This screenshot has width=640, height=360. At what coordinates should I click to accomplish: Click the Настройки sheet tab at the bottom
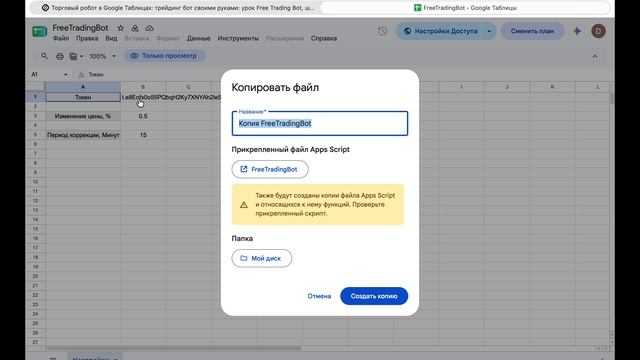click(x=95, y=357)
